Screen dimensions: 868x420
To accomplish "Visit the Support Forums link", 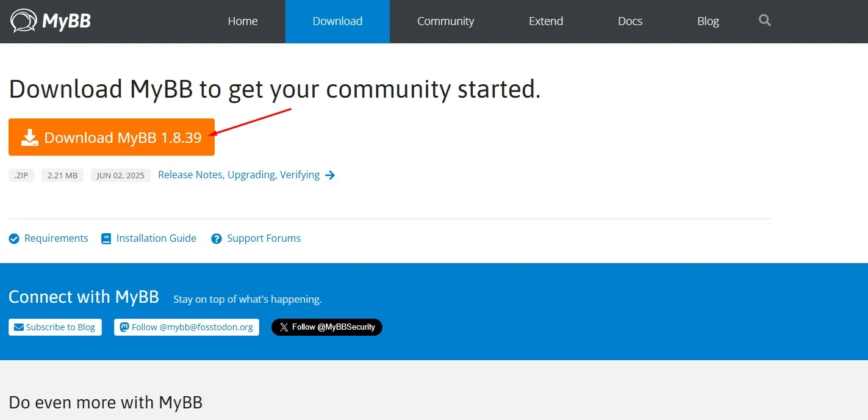I will pyautogui.click(x=264, y=238).
